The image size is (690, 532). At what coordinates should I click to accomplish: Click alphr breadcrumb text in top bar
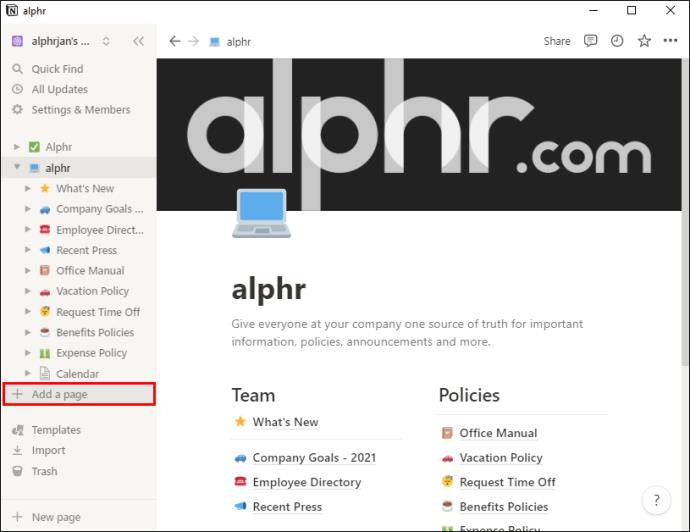[239, 42]
